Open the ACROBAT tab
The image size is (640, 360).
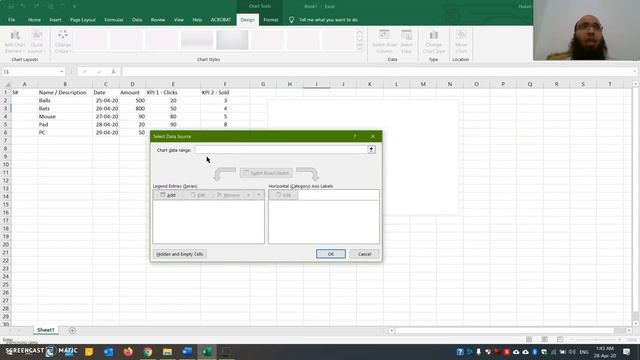click(x=221, y=20)
